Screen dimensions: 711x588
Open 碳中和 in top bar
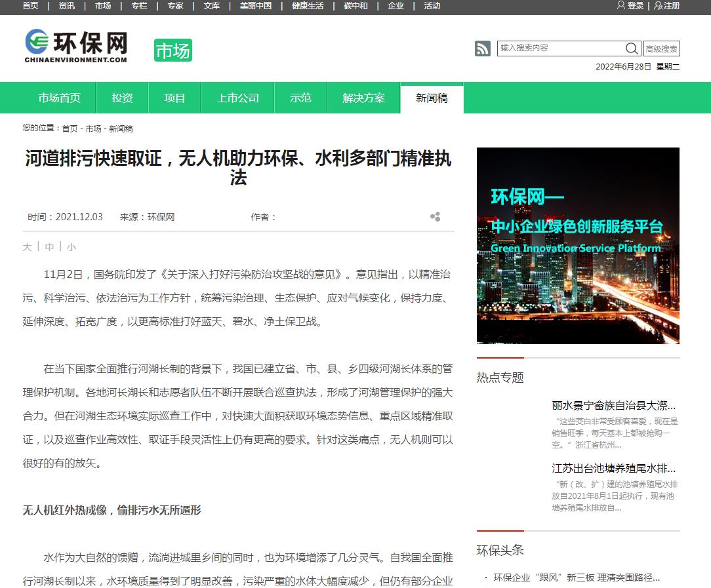(x=356, y=5)
